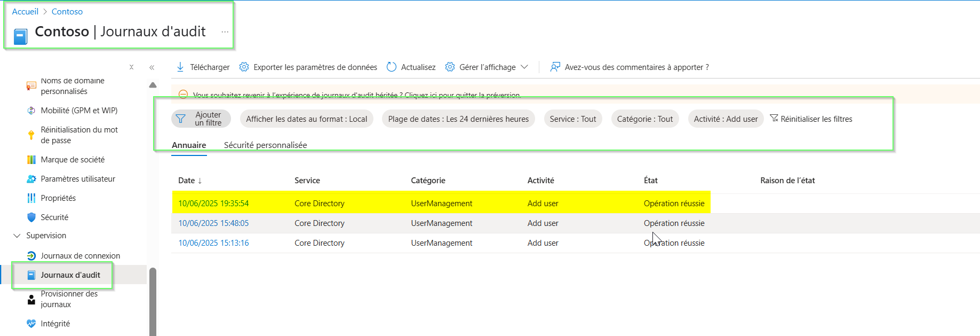This screenshot has width=980, height=336.
Task: Click the Service column header
Action: click(x=307, y=181)
